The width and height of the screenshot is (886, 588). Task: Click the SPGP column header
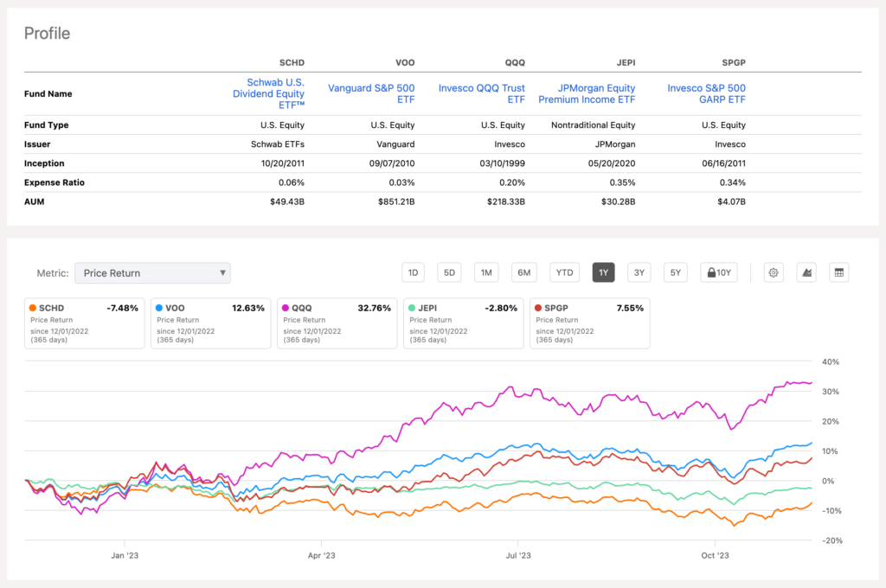pos(734,63)
